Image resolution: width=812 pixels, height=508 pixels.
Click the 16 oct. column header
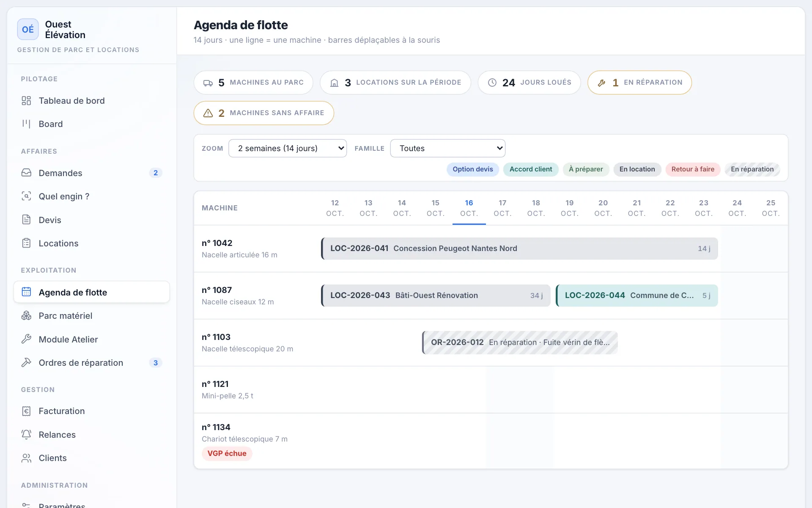(x=469, y=208)
